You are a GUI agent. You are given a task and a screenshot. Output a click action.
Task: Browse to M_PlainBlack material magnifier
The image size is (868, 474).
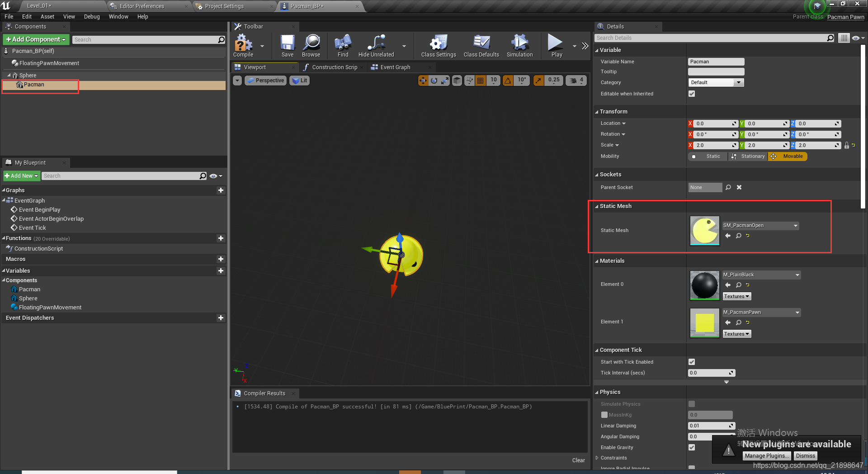[x=739, y=285]
